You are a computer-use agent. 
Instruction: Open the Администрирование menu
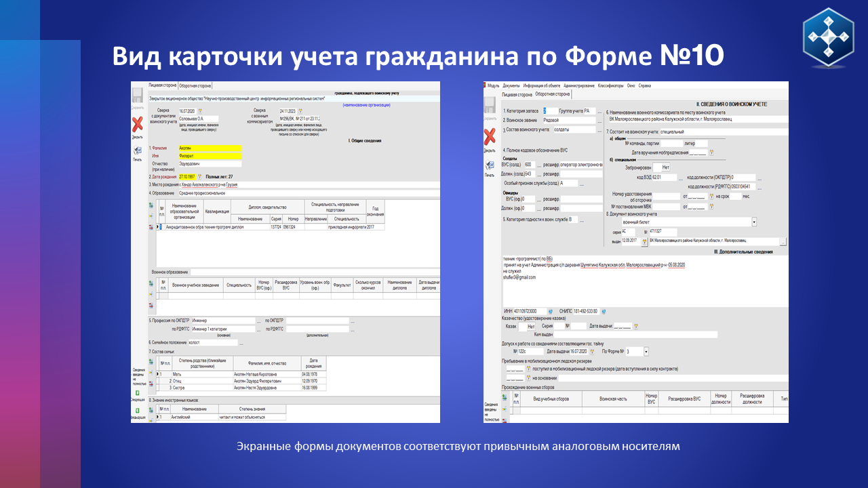tap(579, 86)
